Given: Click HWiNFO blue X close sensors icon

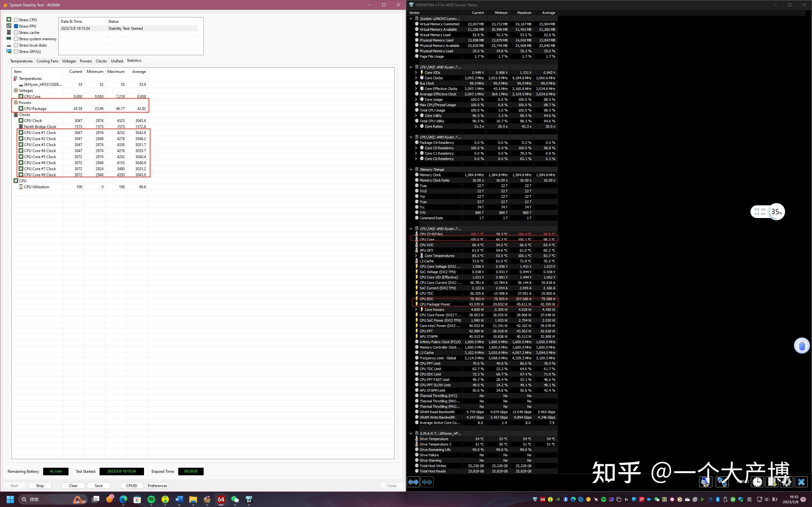Looking at the screenshot, I should click(801, 482).
